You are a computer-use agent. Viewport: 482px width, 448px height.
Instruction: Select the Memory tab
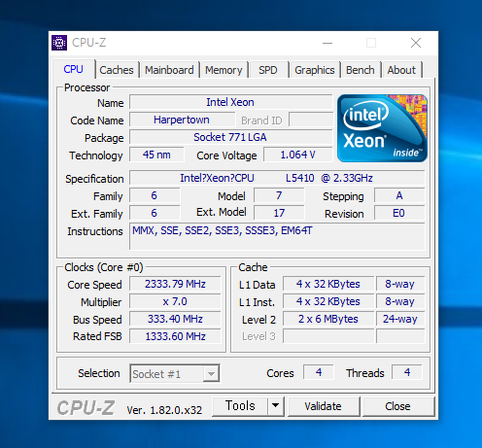pos(224,70)
